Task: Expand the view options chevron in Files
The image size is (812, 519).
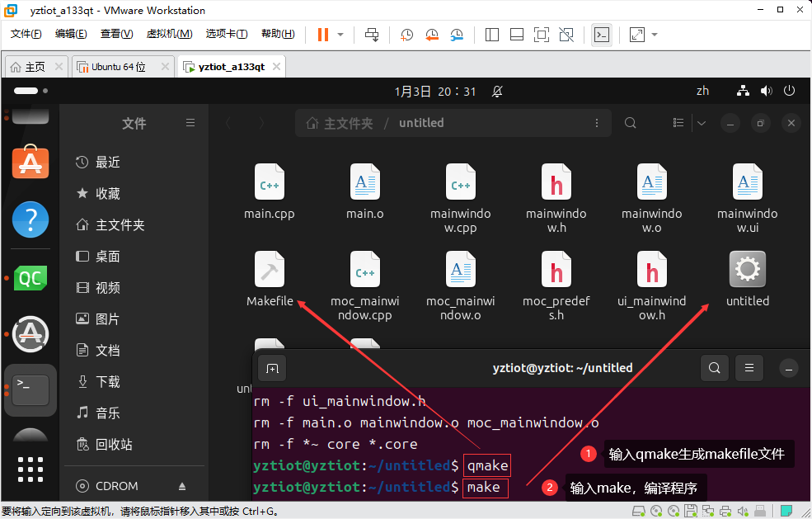Action: coord(702,123)
